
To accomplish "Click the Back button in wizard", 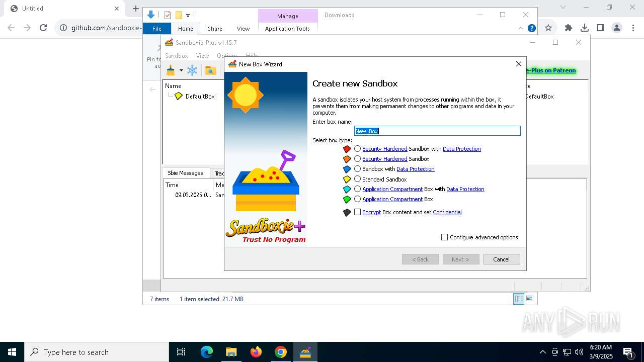I will pos(420,259).
